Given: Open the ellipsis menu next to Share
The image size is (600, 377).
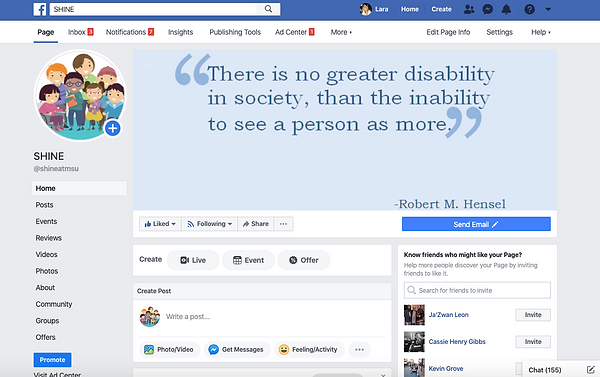Looking at the screenshot, I should 283,224.
